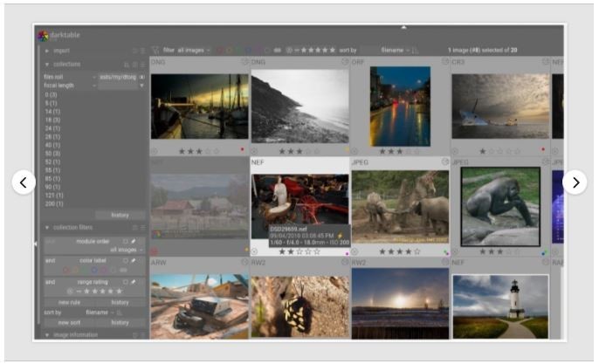Toggle sort direction in the sidebar
Screen dimensions: 599x364
pos(120,312)
